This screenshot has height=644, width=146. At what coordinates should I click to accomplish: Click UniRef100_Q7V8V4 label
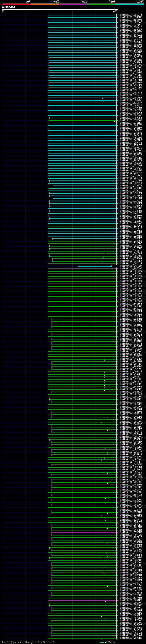[131, 186]
